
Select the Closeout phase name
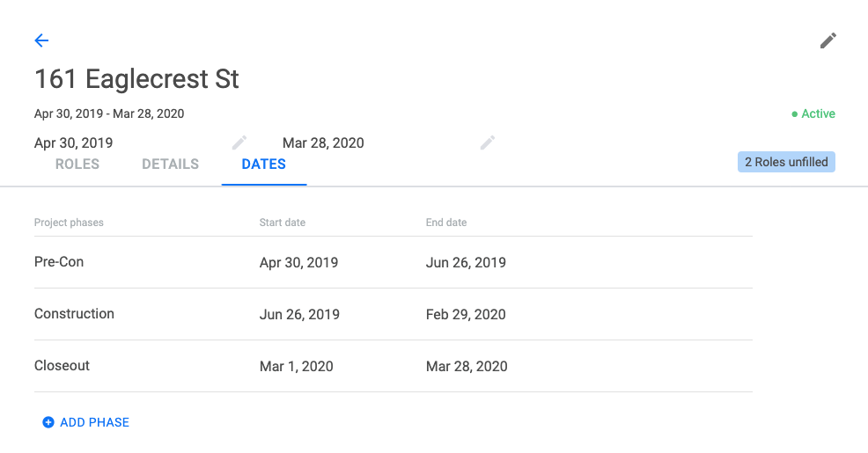[62, 366]
